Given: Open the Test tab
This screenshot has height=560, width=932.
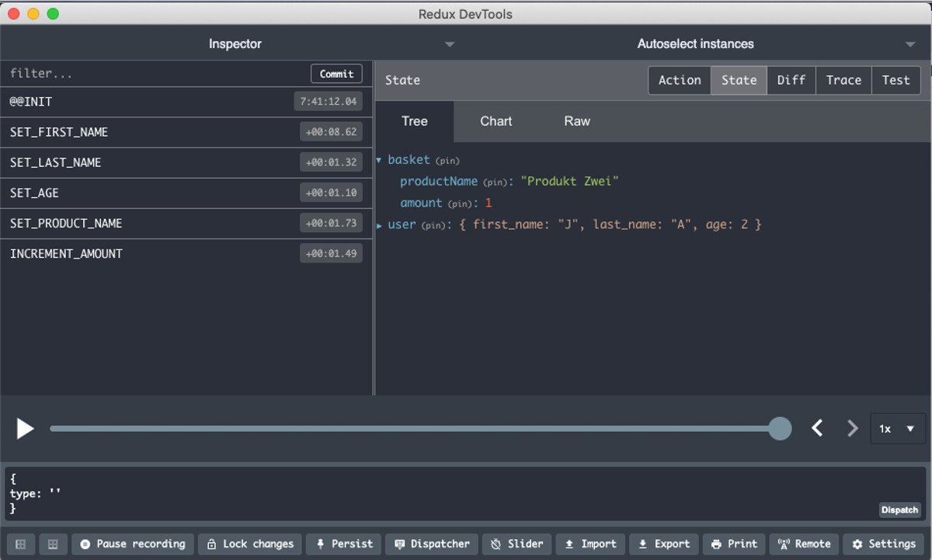Looking at the screenshot, I should pyautogui.click(x=895, y=80).
